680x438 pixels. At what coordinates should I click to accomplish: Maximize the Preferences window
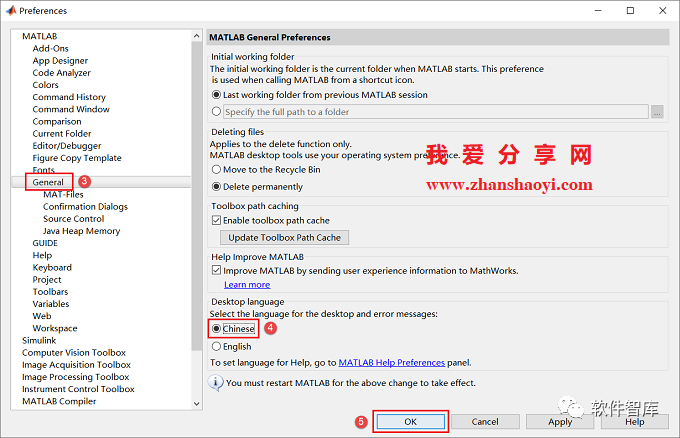pos(630,10)
